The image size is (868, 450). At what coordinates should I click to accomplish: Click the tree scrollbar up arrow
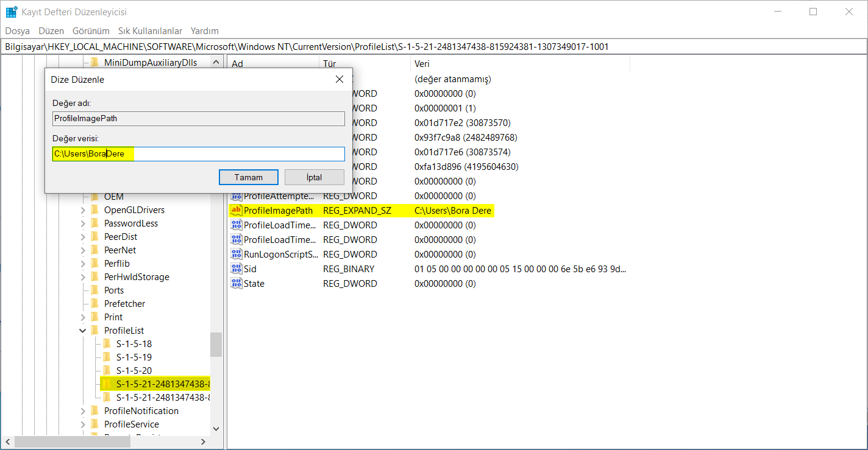pyautogui.click(x=216, y=62)
